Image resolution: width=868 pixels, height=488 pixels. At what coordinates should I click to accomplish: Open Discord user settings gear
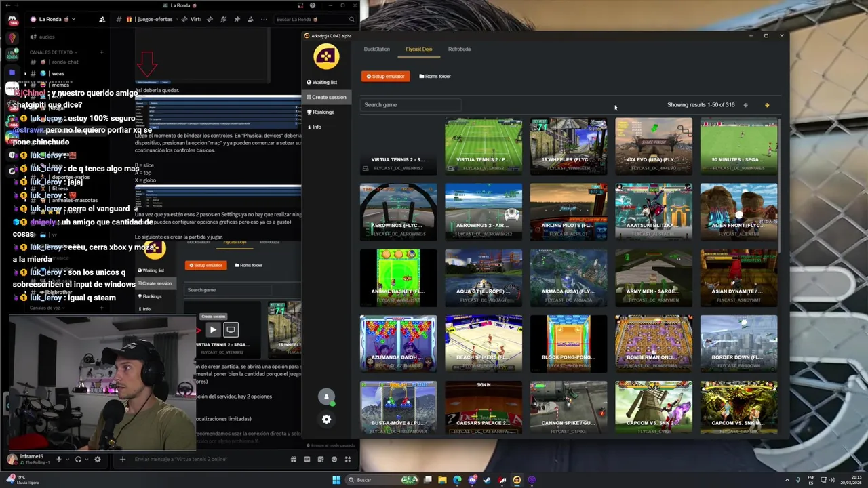pos(98,459)
